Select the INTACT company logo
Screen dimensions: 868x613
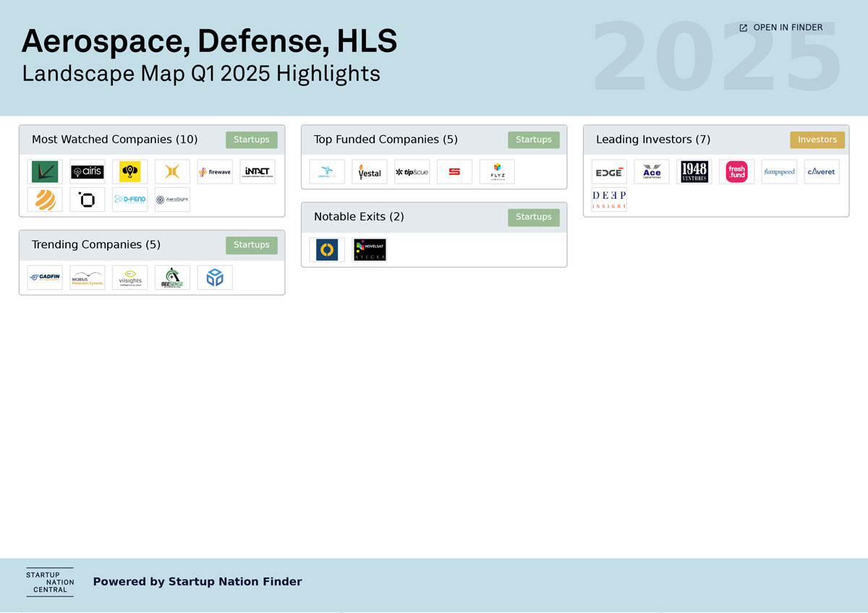258,172
